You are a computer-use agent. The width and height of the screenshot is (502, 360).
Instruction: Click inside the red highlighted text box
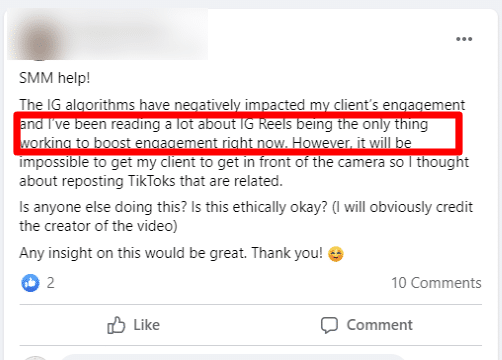tap(238, 134)
